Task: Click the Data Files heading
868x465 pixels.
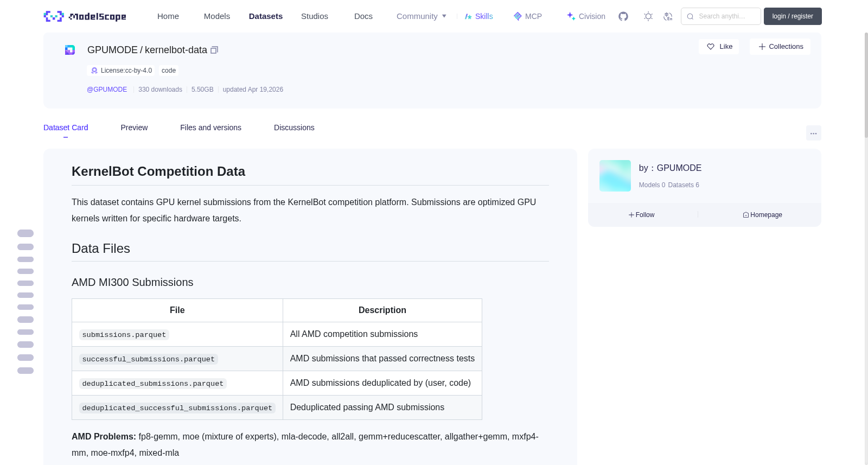Action: pyautogui.click(x=101, y=249)
